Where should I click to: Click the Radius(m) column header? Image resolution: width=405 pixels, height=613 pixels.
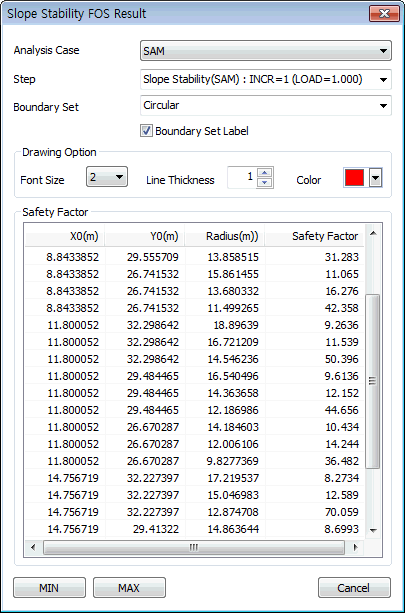click(x=224, y=236)
